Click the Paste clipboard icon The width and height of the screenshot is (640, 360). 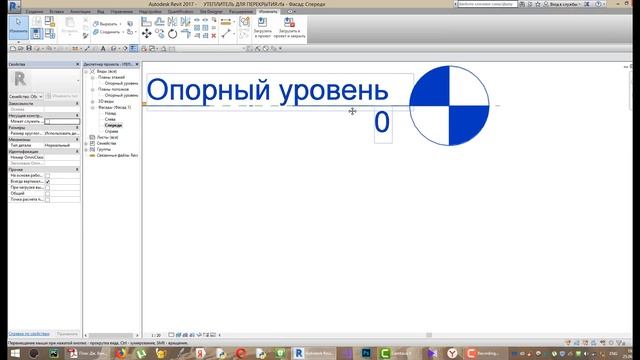70,22
